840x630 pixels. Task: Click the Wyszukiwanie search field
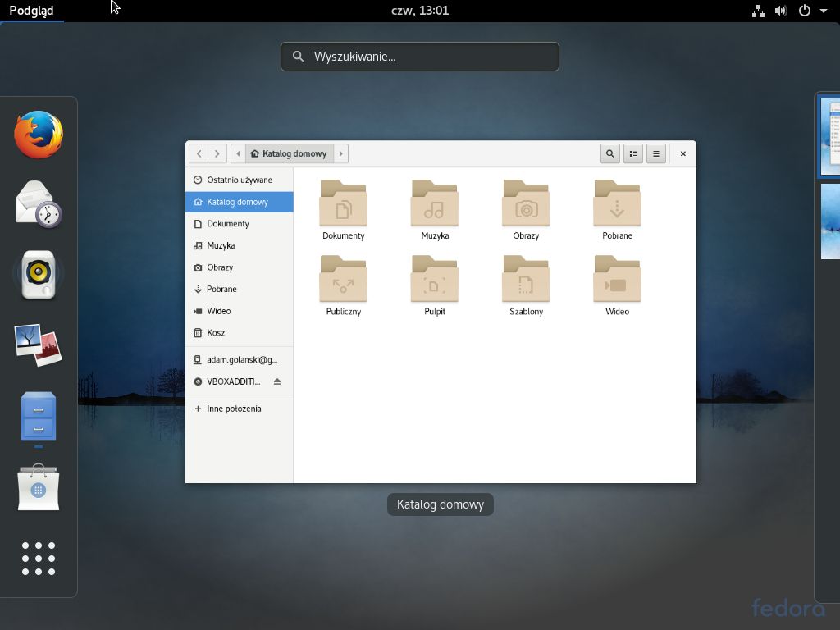(419, 56)
